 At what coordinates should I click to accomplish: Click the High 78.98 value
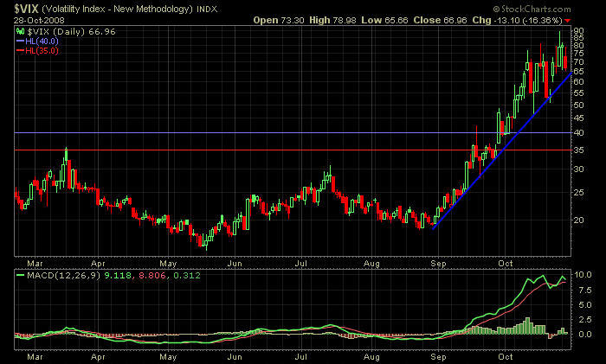(332, 20)
